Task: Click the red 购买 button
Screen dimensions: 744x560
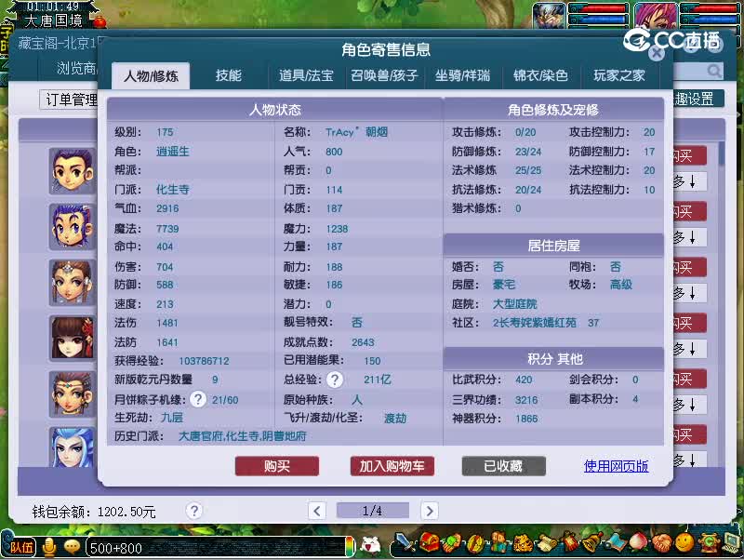Action: tap(277, 466)
